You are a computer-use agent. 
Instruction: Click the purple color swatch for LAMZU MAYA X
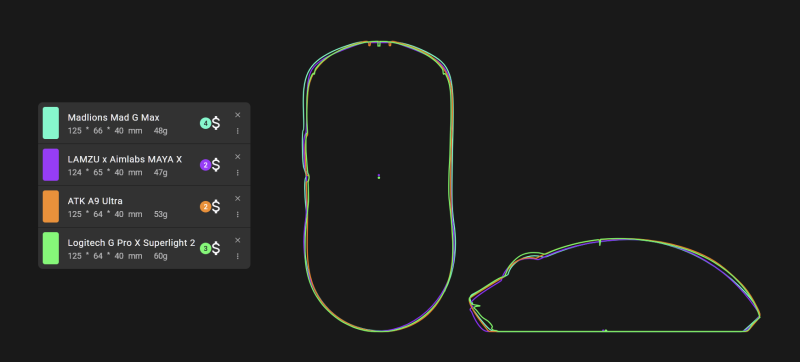51,165
